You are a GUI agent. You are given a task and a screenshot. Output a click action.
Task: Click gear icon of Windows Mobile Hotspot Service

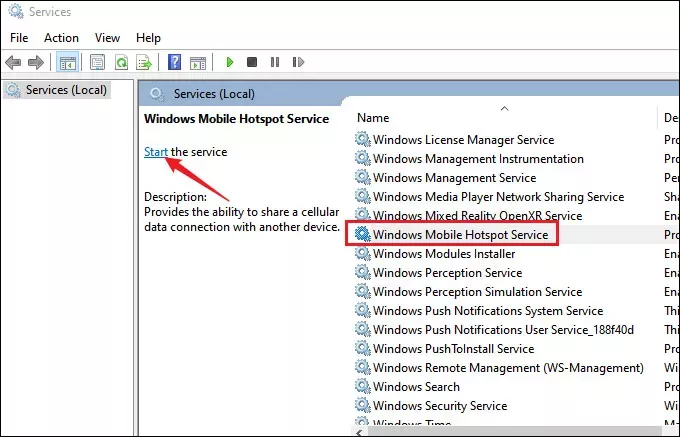coord(363,234)
